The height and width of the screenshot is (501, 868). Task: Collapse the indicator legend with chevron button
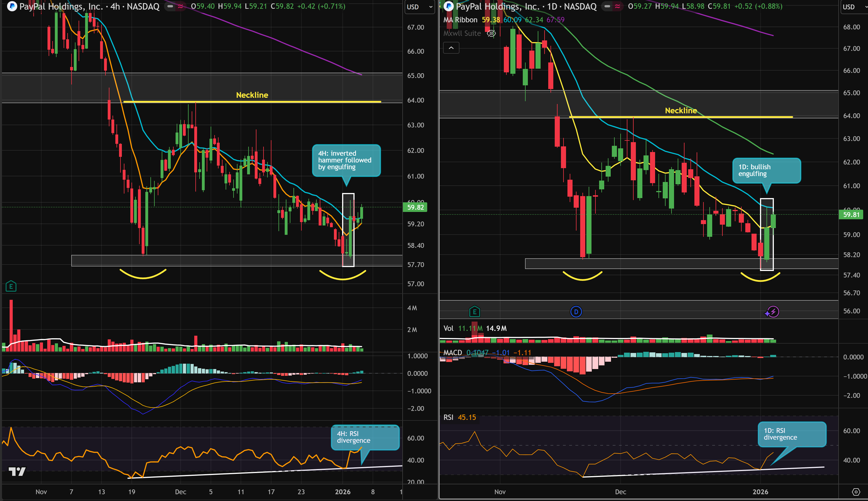click(x=451, y=48)
